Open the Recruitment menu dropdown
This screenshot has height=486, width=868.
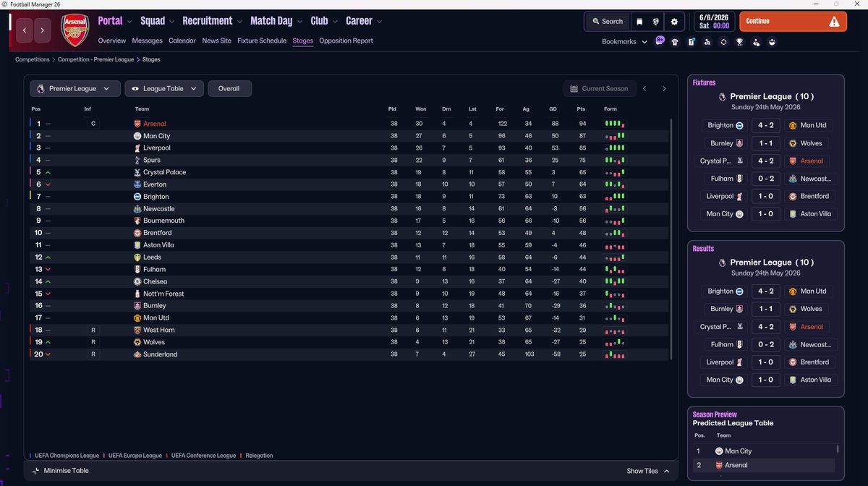[x=212, y=21]
